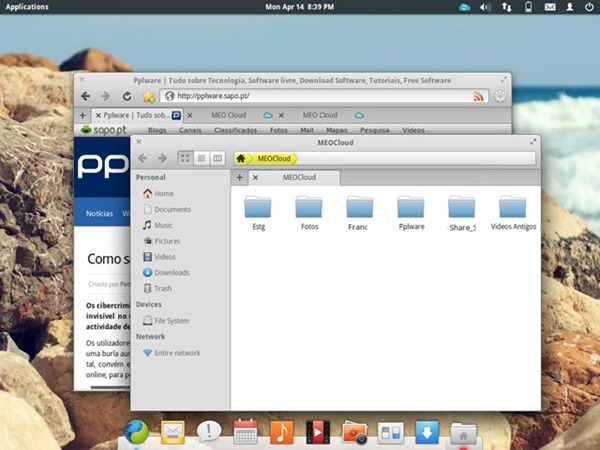Open the Pesquisa link in the sapo bar
600x450 pixels.
point(375,130)
